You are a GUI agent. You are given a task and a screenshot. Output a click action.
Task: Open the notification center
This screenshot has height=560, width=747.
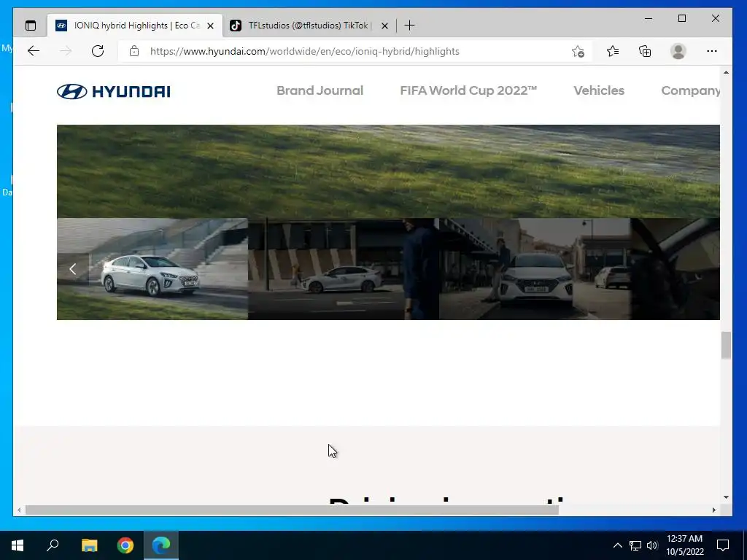point(723,545)
